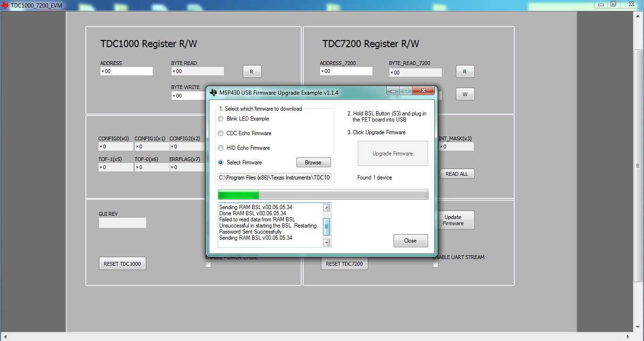Viewport: 644px width, 341px height.
Task: Click the green progress bar
Action: [238, 194]
